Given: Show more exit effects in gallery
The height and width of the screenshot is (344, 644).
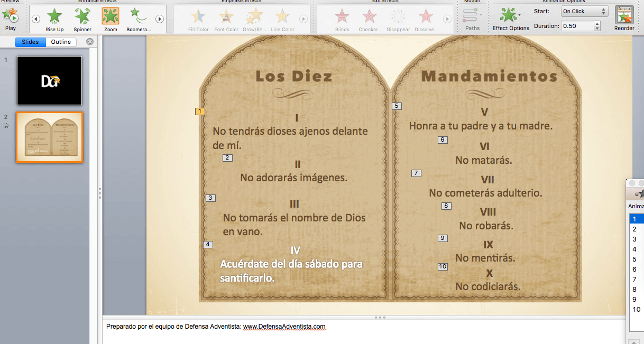Looking at the screenshot, I should [x=447, y=20].
